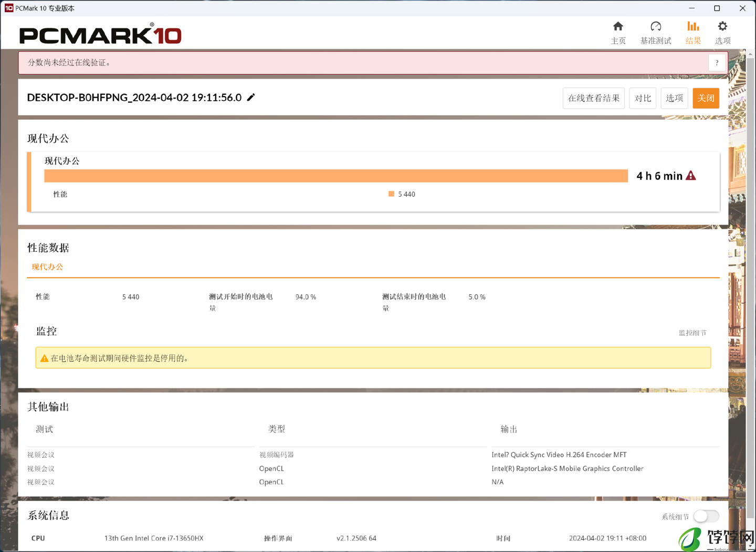Screen dimensions: 756x552
Task: Click the orange 5 440 legend swatch
Action: [x=391, y=194]
